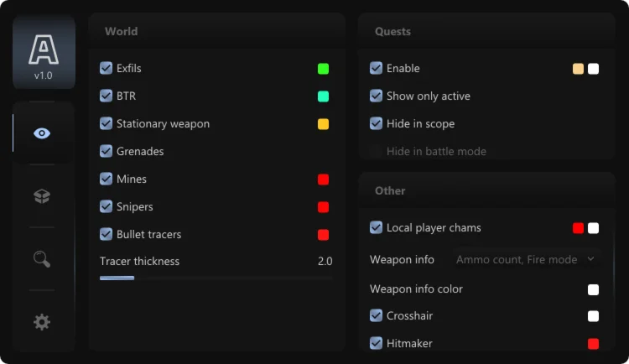Open the magnifier search sidebar tab
Image resolution: width=629 pixels, height=364 pixels.
(x=42, y=259)
